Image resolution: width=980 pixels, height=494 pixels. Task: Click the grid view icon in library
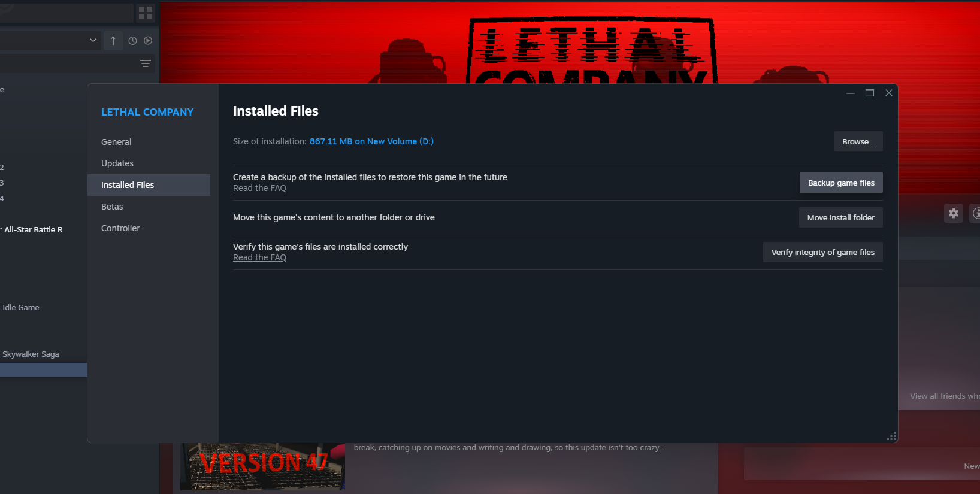[x=146, y=13]
